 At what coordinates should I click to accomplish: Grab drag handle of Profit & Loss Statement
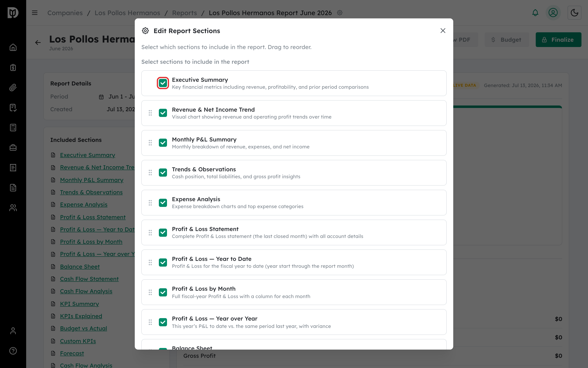point(150,233)
